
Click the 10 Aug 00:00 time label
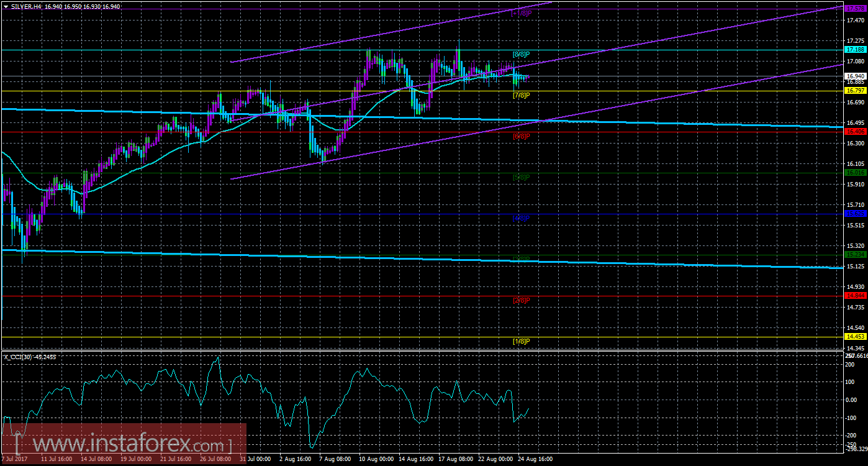375,459
